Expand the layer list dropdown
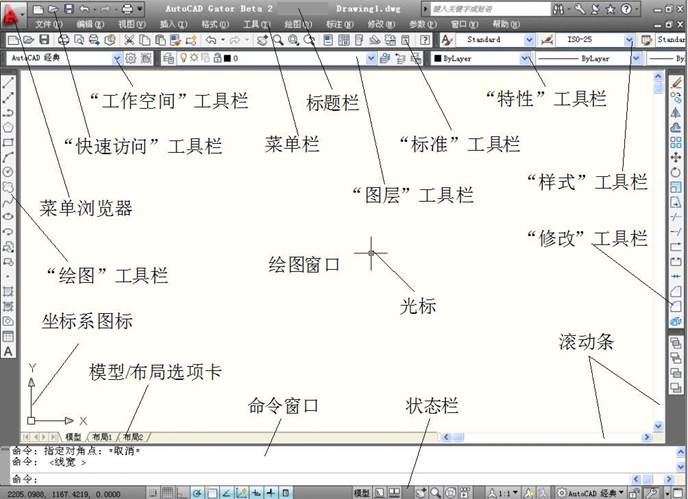 coord(371,58)
